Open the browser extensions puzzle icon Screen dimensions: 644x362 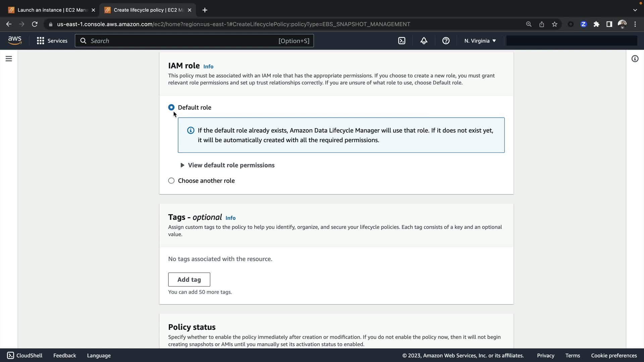[596, 24]
